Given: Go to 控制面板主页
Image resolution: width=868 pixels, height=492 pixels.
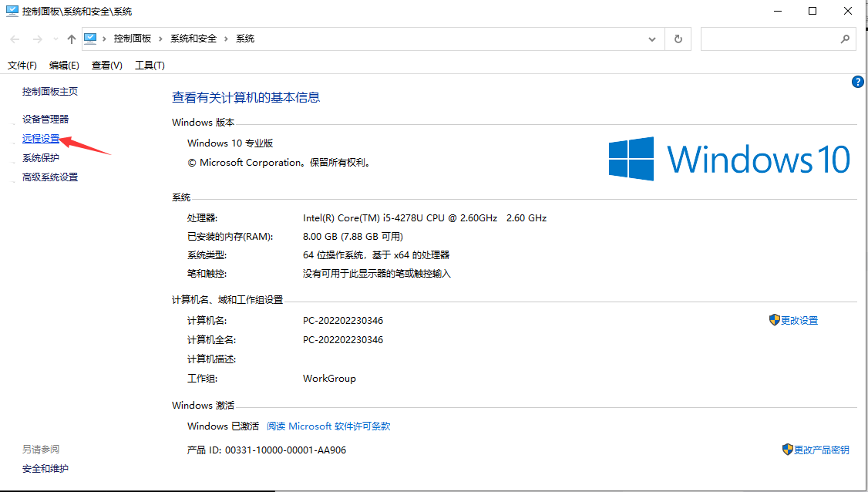Looking at the screenshot, I should click(50, 92).
